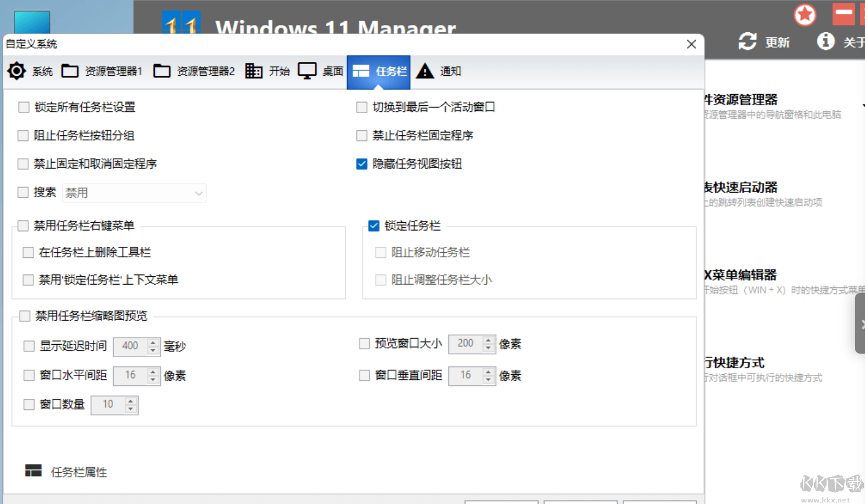This screenshot has width=865, height=504.
Task: Enable 阻止任务栏按钮分组
Action: [x=23, y=135]
